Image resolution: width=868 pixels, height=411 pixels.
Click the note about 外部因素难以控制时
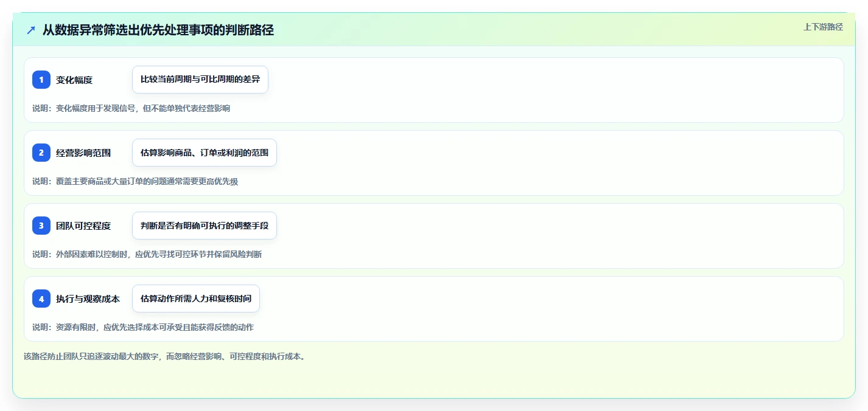click(147, 254)
